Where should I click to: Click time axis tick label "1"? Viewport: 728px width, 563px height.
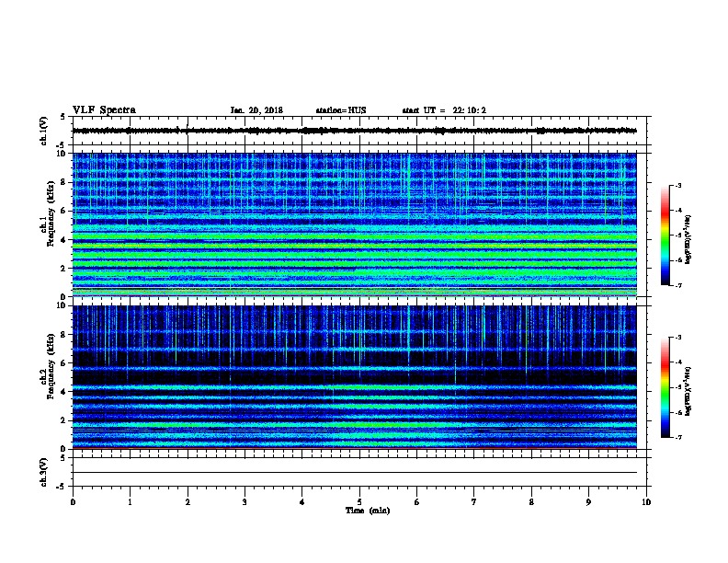point(130,502)
